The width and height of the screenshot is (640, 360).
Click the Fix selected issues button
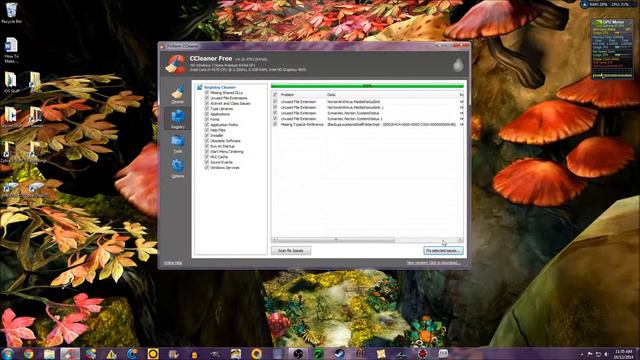443,251
